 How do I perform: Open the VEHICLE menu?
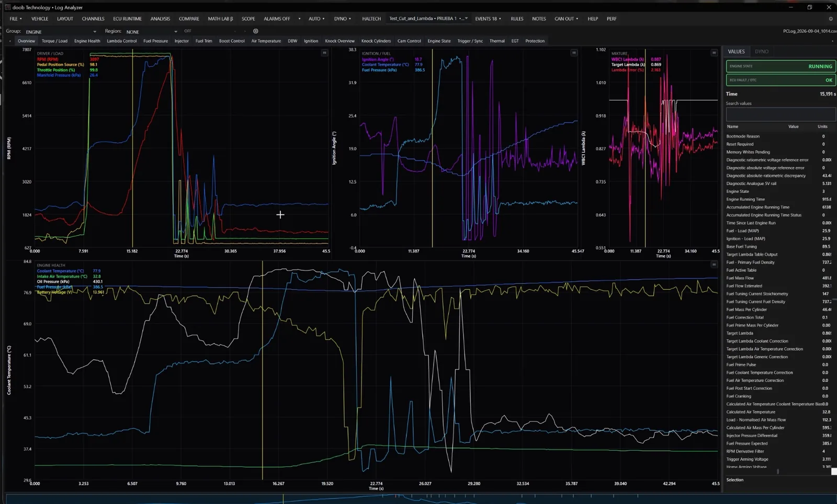coord(40,19)
